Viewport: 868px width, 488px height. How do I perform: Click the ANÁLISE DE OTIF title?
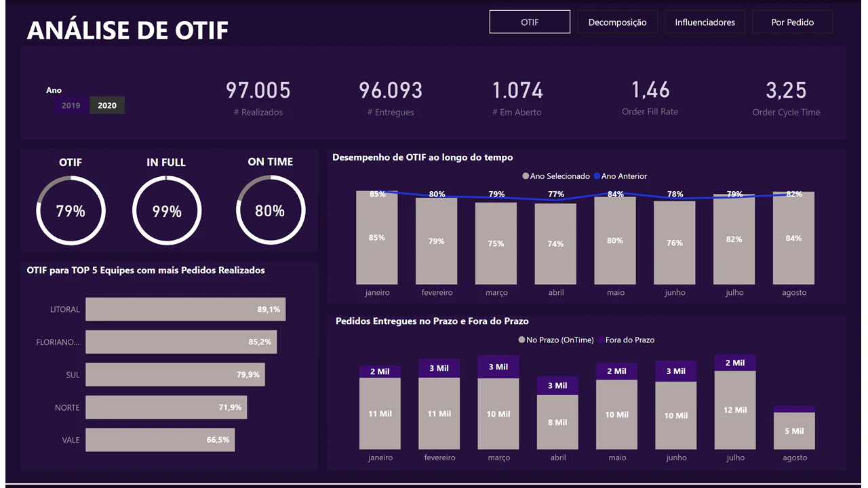click(127, 30)
